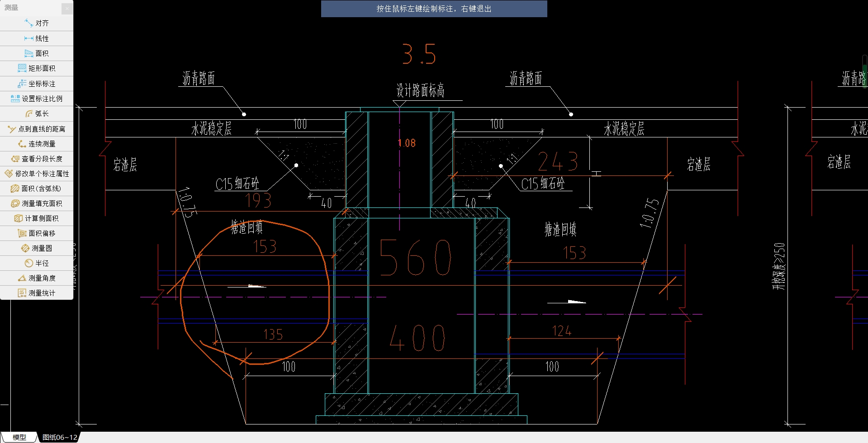Viewport: 868px width, 443px height.
Task: Switch to the 图纸06~12 layout tab
Action: (x=60, y=437)
